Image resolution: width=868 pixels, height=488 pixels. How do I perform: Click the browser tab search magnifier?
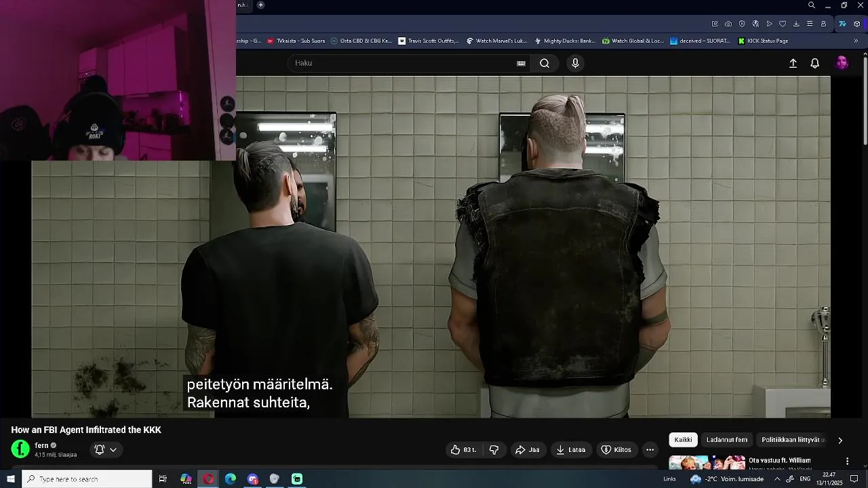pos(812,5)
